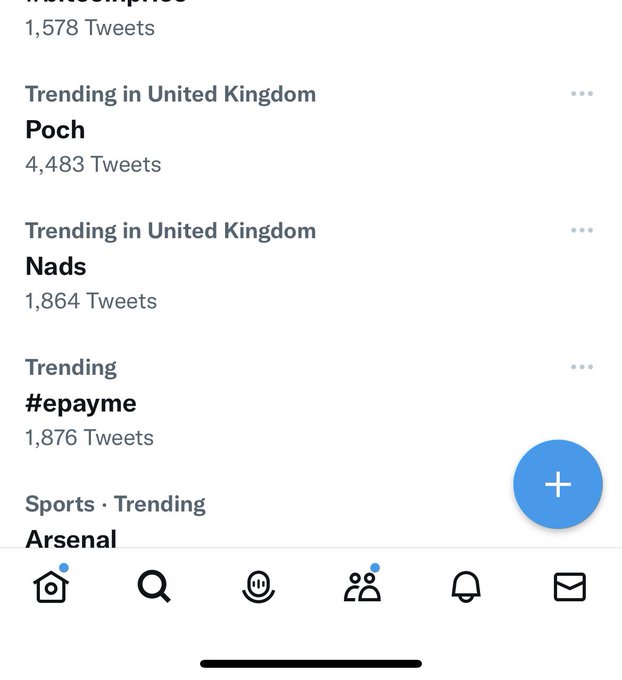Open the Home tab icon
This screenshot has height=680, width=622.
[x=51, y=586]
